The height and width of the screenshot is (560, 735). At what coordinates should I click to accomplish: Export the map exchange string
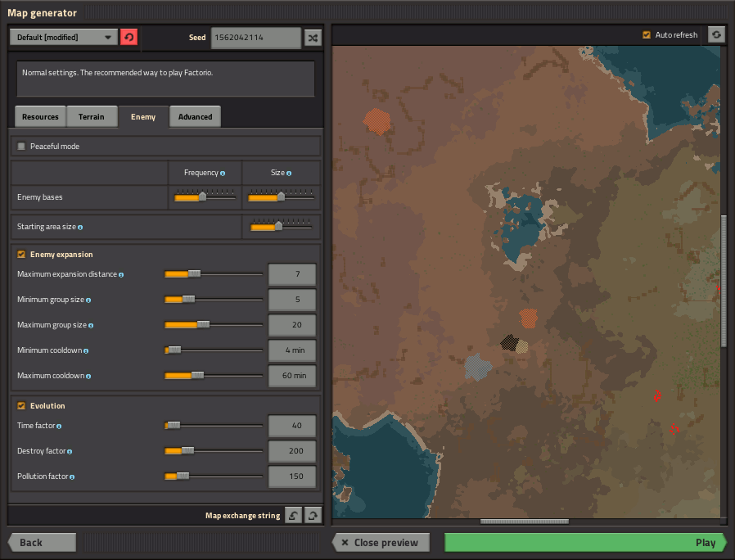tap(313, 516)
